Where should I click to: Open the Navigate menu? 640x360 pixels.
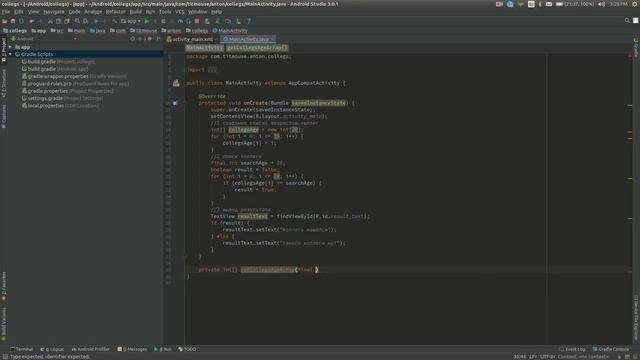[53, 12]
